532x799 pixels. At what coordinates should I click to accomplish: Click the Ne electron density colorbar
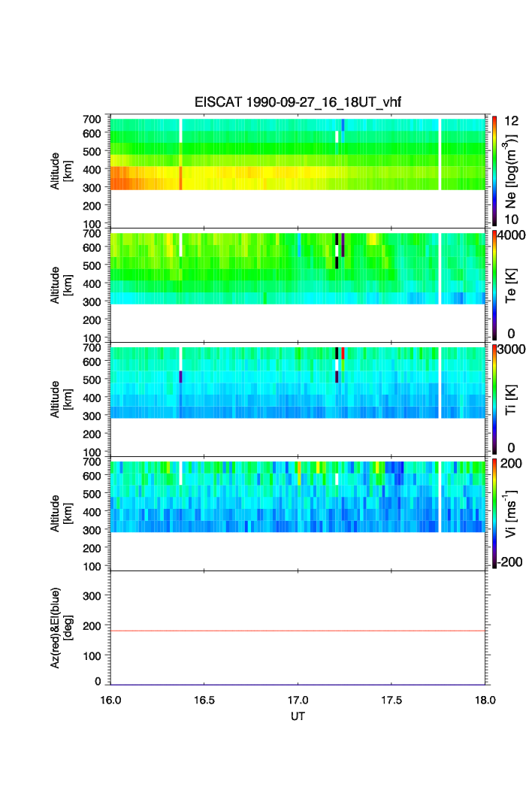coord(494,171)
